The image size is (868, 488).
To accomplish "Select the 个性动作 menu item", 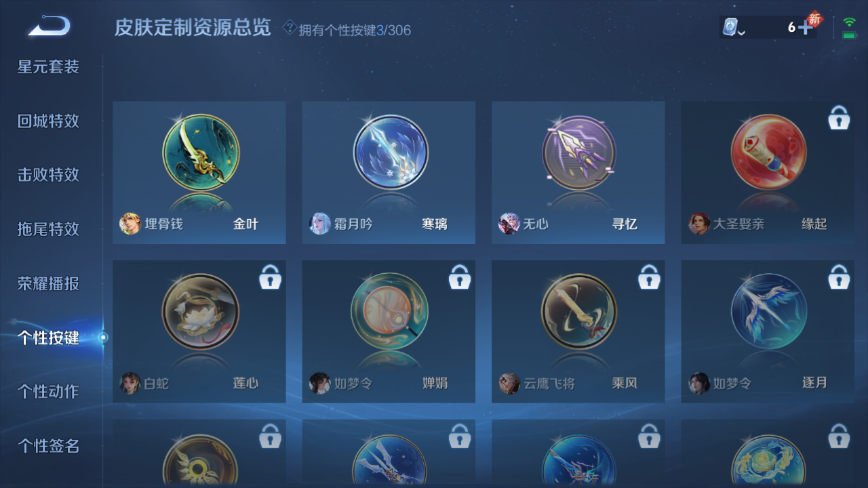I will click(x=48, y=392).
